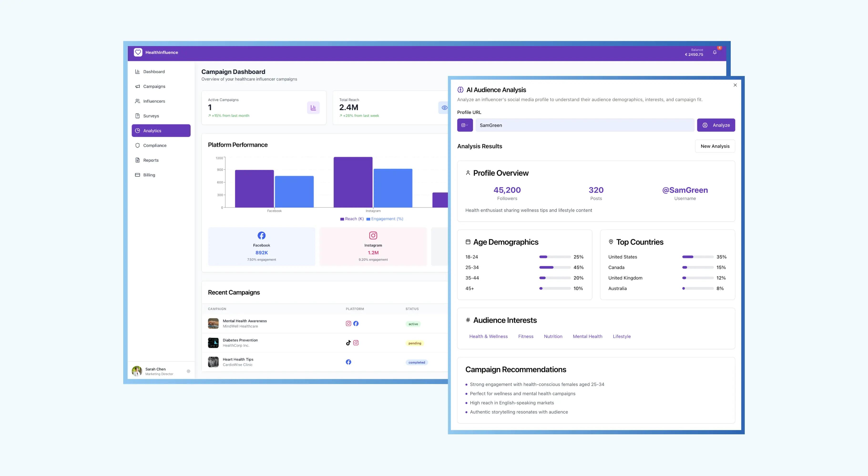Click the Mental Health interest tag
868x476 pixels.
587,337
